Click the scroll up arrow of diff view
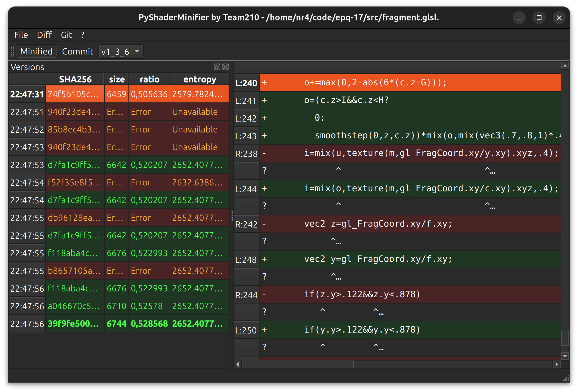 point(565,66)
